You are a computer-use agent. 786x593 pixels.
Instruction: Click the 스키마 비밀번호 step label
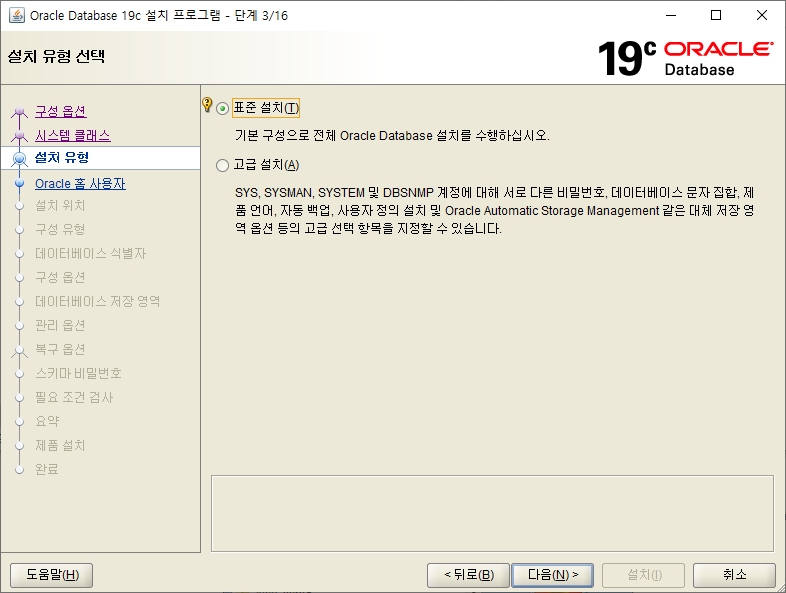[x=79, y=373]
